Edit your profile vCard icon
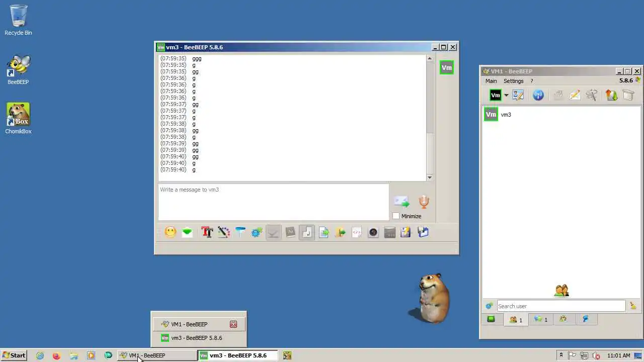This screenshot has height=362, width=644. pos(518,95)
